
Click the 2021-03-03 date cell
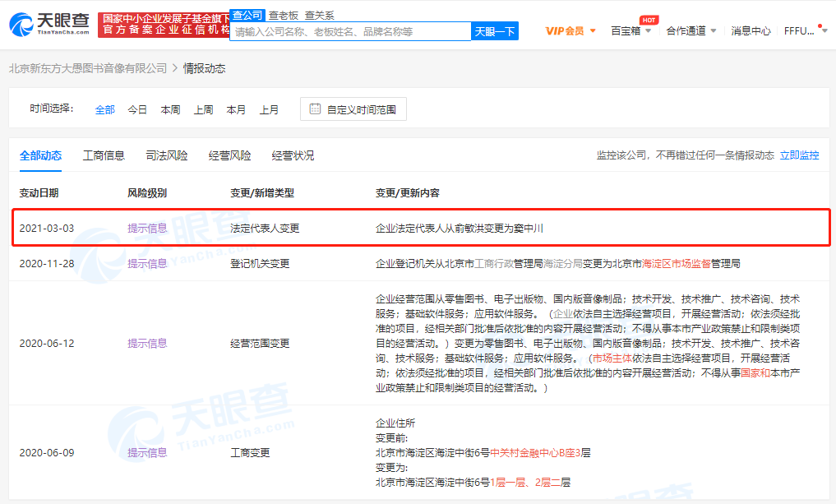47,228
